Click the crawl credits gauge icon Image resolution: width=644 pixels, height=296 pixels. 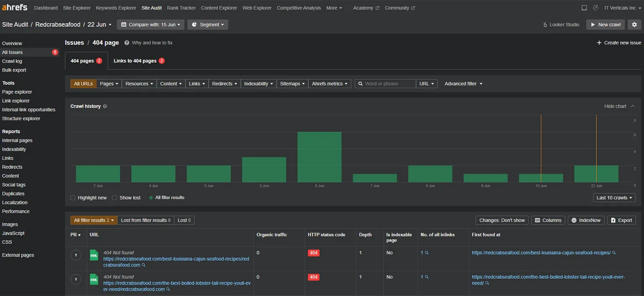[x=596, y=8]
